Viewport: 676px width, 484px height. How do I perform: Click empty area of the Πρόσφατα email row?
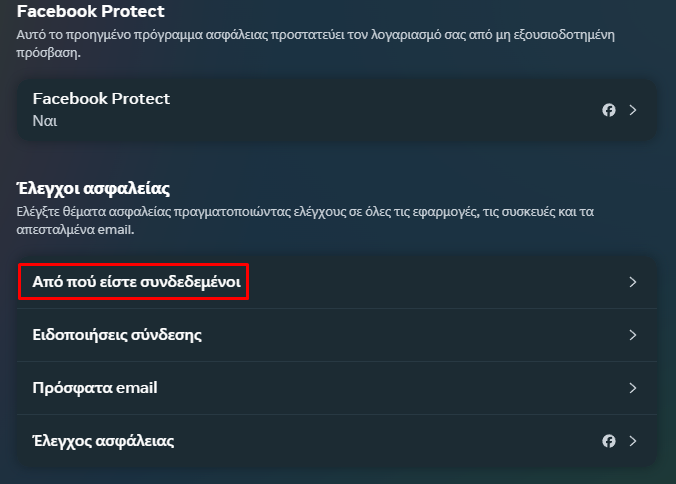coord(388,388)
